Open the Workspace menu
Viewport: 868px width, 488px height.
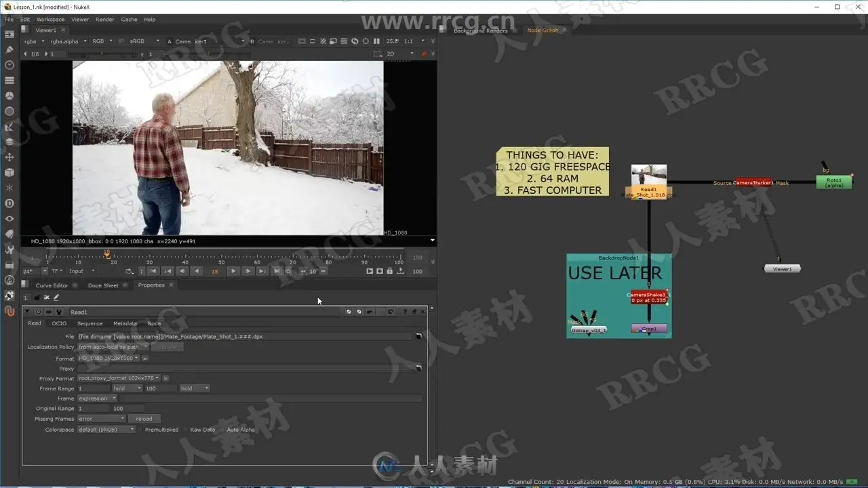coord(50,19)
